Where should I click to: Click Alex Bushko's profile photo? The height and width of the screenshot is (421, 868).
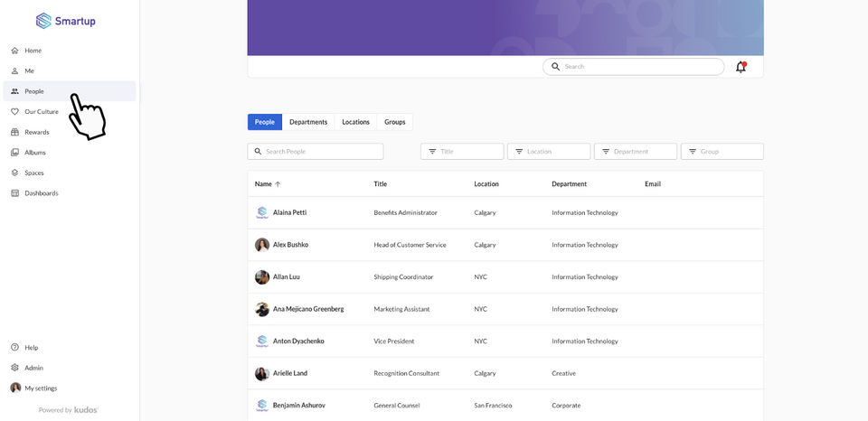coord(262,245)
